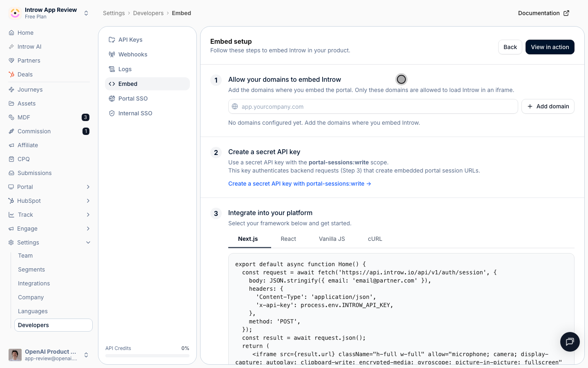
Task: Click the Back button
Action: [510, 47]
